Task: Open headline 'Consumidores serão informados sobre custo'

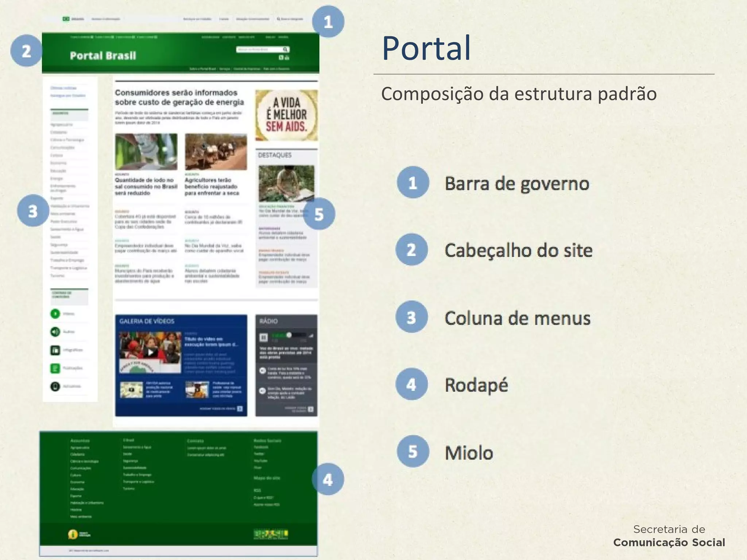Action: 179,97
